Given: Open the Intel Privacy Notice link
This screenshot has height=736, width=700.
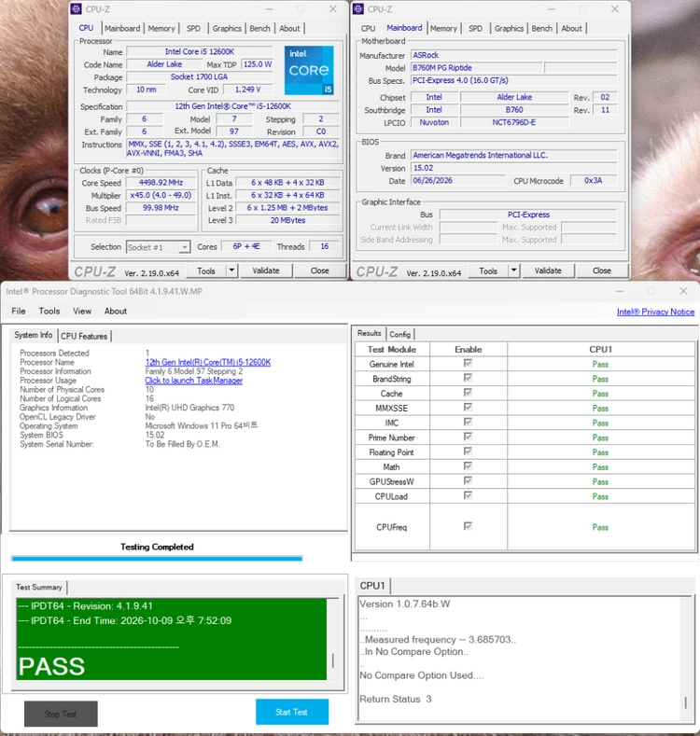Looking at the screenshot, I should tap(655, 312).
